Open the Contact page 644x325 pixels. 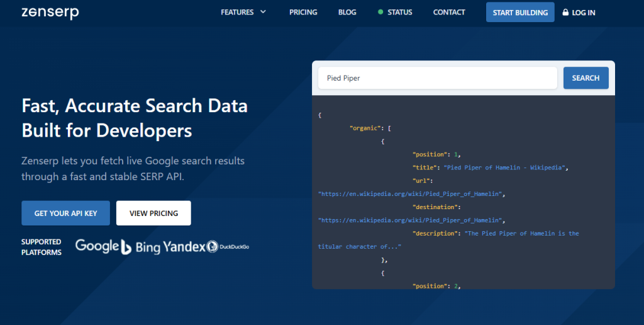click(449, 13)
